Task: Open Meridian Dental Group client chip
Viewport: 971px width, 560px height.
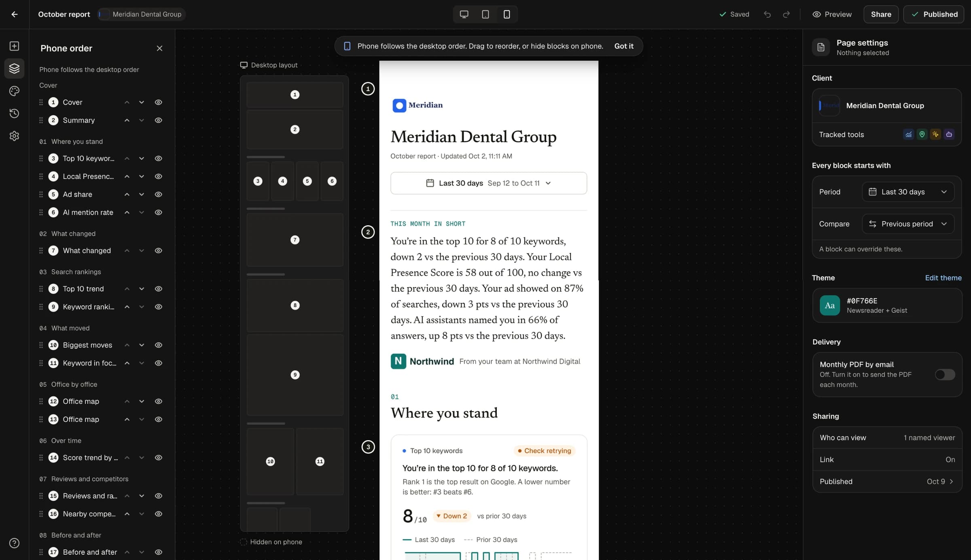Action: (142, 14)
